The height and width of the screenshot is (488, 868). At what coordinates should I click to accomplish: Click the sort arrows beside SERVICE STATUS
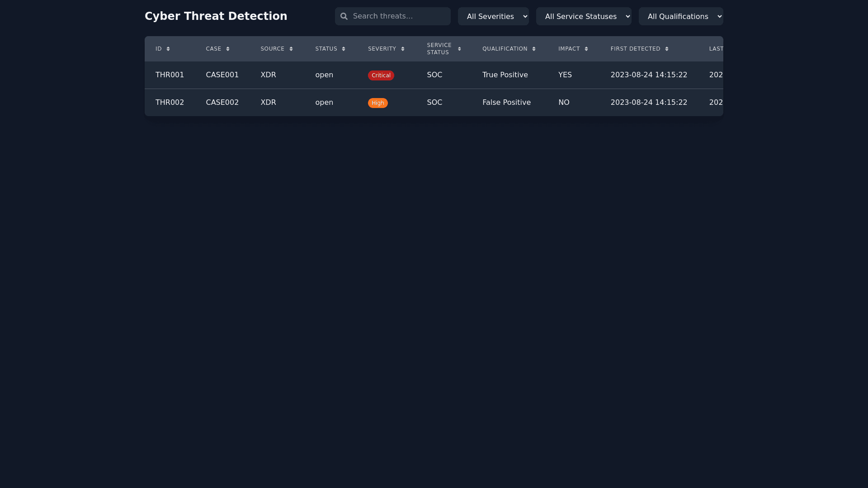pyautogui.click(x=459, y=49)
